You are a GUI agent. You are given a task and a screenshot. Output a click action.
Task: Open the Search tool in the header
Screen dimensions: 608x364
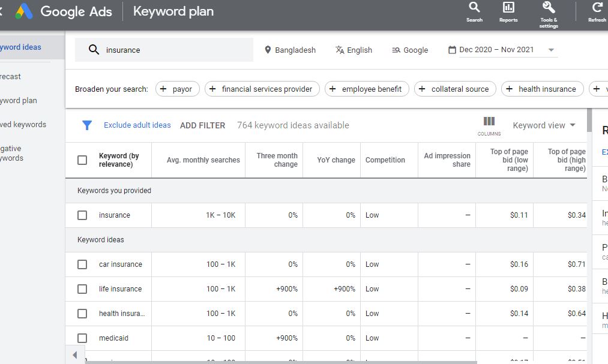click(474, 13)
